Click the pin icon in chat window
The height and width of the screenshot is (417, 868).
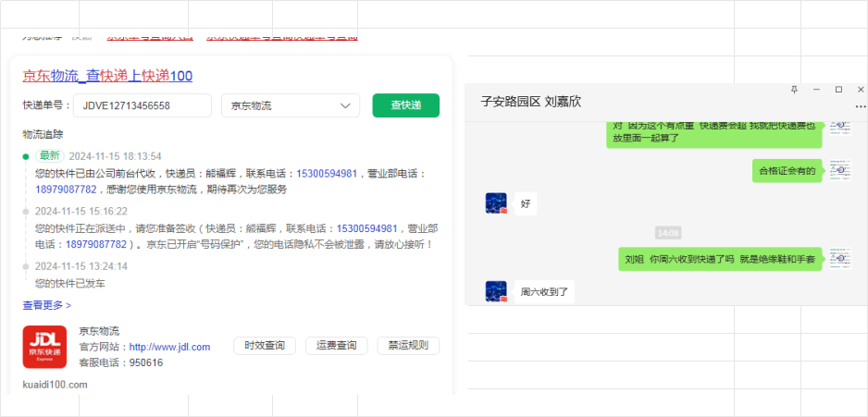(x=794, y=90)
